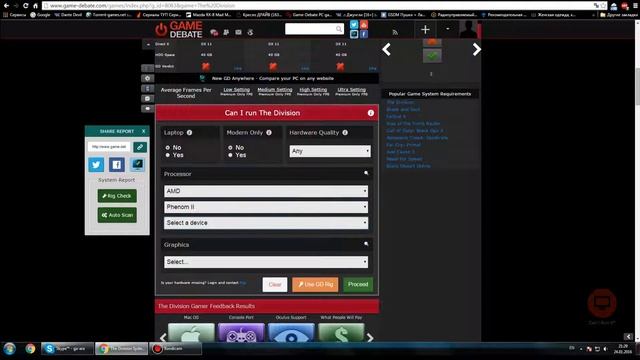
Task: Open Need for Speed link in popular games
Action: point(404,159)
